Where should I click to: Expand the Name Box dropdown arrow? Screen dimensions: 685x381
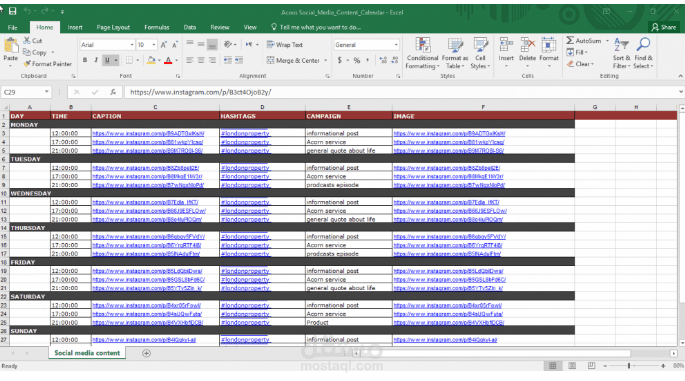pyautogui.click(x=46, y=92)
